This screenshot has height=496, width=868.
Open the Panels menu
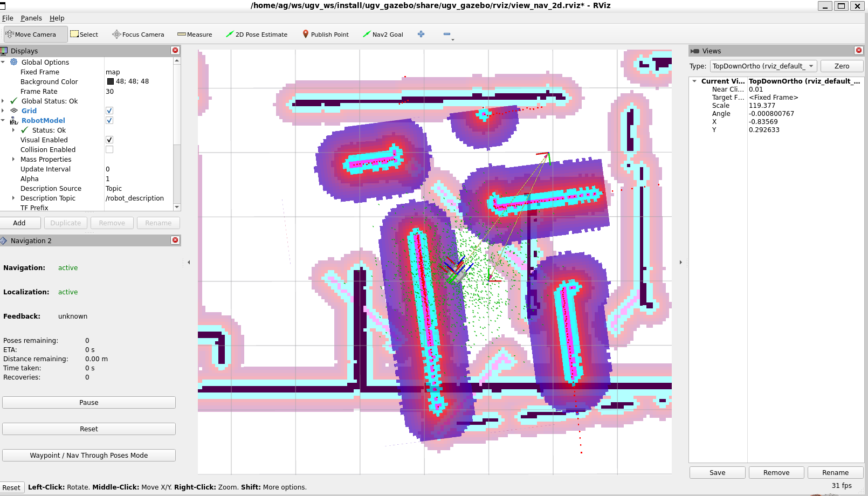point(31,18)
